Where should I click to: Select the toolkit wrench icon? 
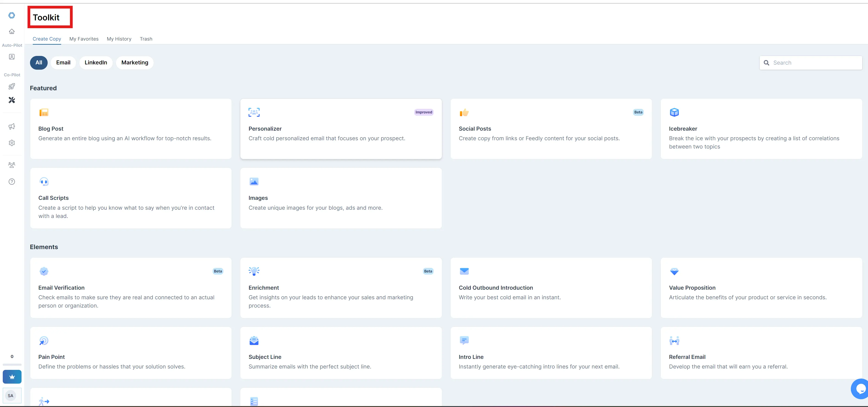point(12,100)
